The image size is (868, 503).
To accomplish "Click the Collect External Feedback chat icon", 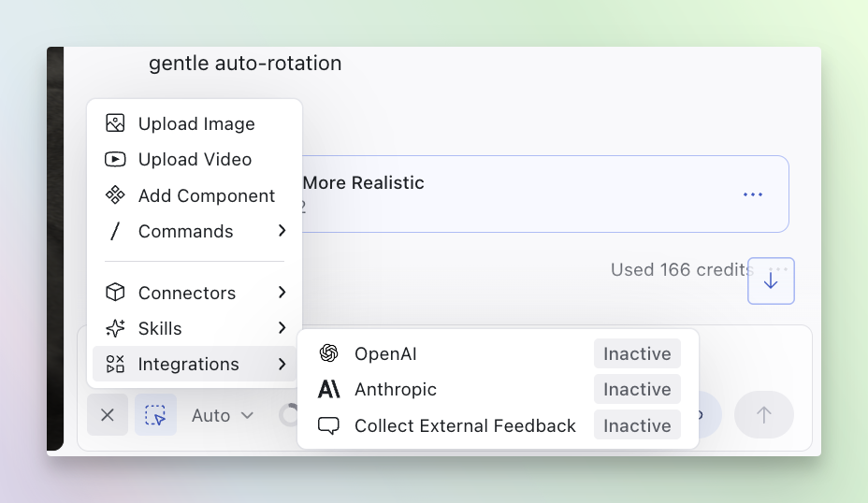I will pos(328,425).
